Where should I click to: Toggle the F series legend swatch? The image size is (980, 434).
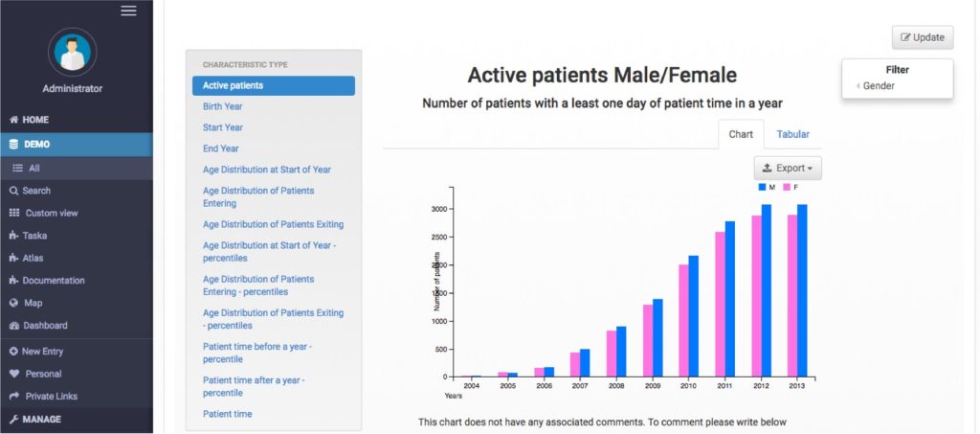(787, 187)
